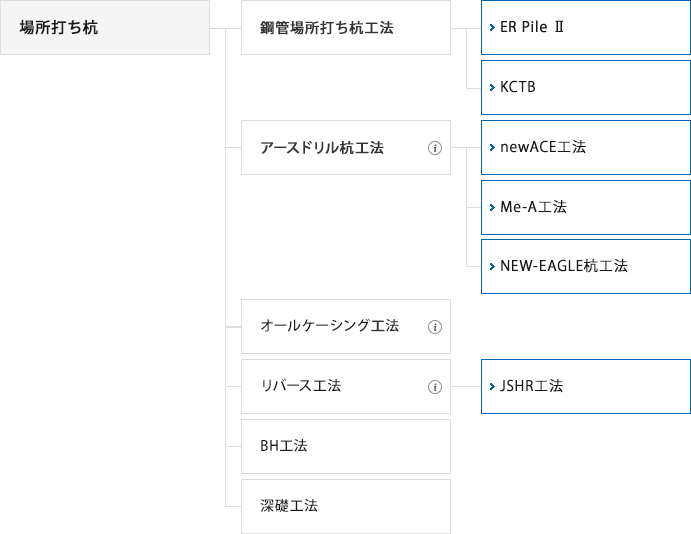Select the BH工法 box
691x534 pixels.
coord(346,446)
